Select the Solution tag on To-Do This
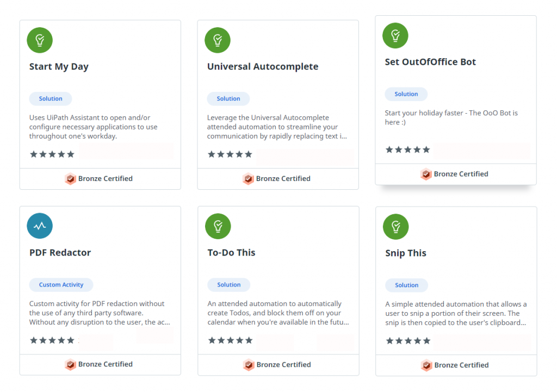 pyautogui.click(x=229, y=285)
